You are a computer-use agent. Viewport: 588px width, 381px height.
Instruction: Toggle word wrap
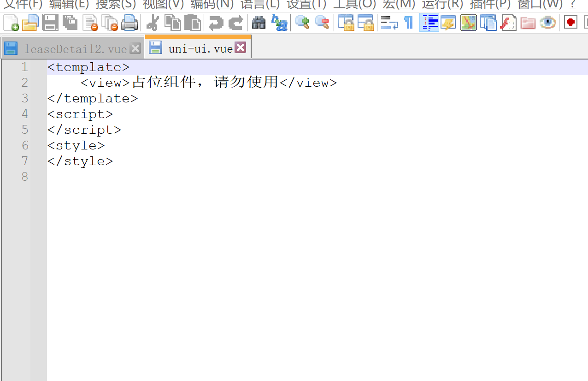pyautogui.click(x=389, y=23)
